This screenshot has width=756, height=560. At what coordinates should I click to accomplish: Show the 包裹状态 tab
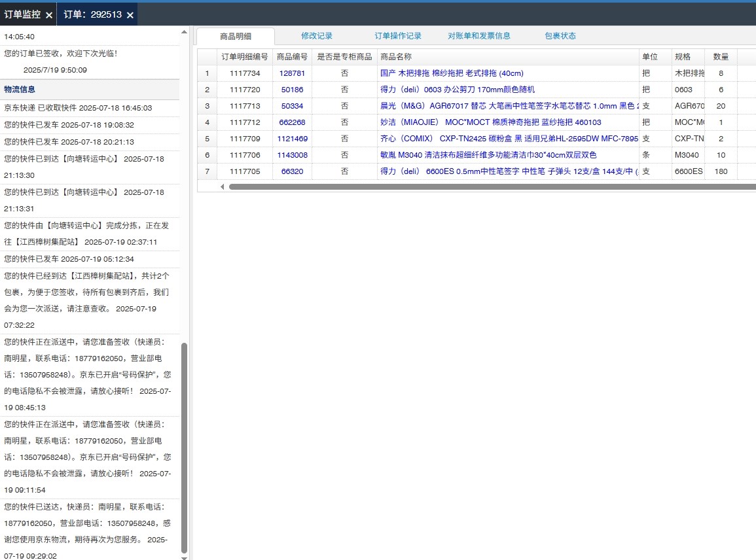560,36
